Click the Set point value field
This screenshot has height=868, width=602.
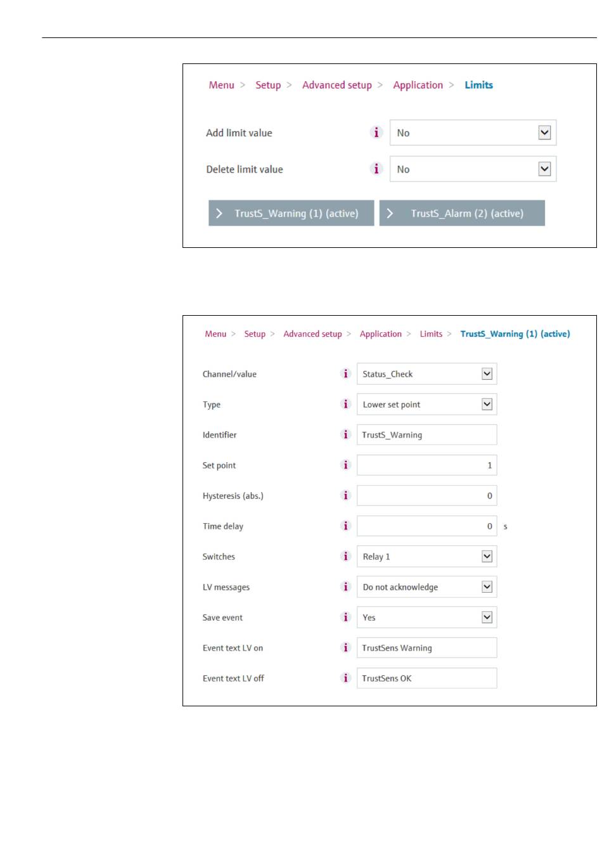(x=426, y=465)
